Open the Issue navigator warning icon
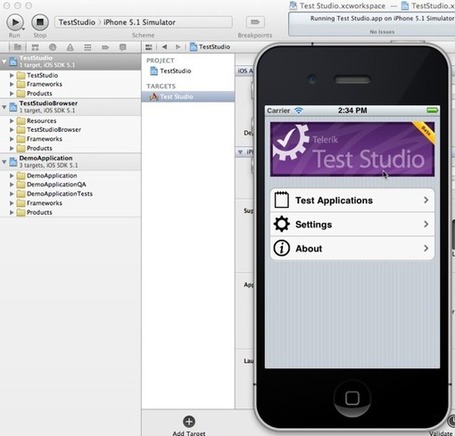The image size is (455, 436). pyautogui.click(x=70, y=47)
